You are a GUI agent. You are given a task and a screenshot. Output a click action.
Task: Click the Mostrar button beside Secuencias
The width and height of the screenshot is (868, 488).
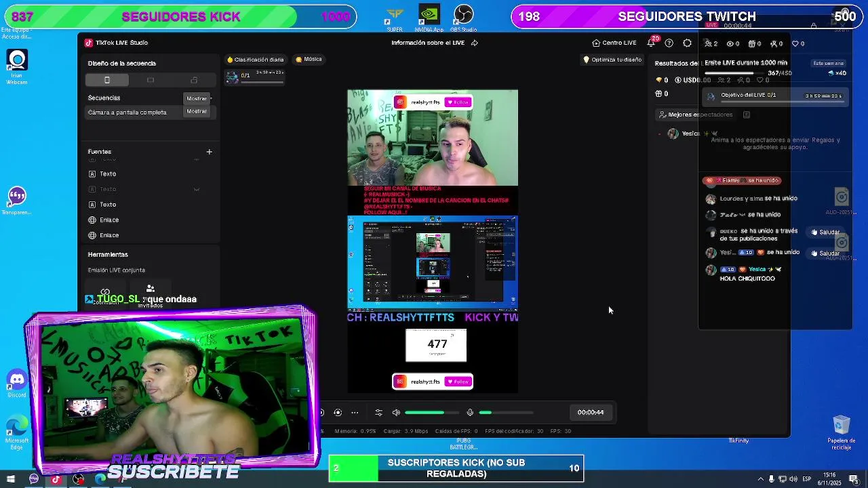[197, 98]
